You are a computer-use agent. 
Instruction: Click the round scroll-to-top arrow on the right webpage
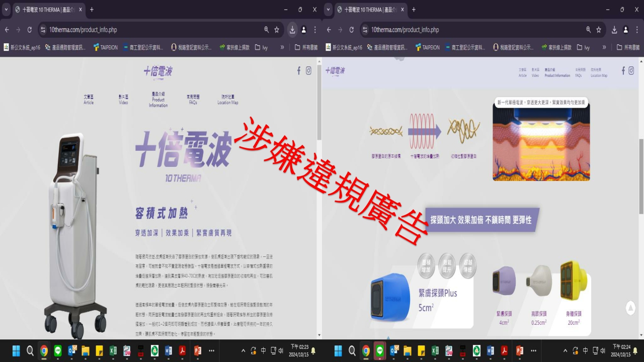click(630, 308)
